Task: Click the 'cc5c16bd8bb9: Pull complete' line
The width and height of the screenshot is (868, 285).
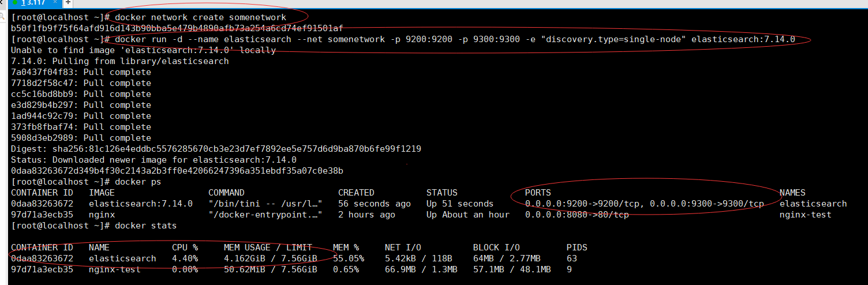Action: [x=81, y=94]
